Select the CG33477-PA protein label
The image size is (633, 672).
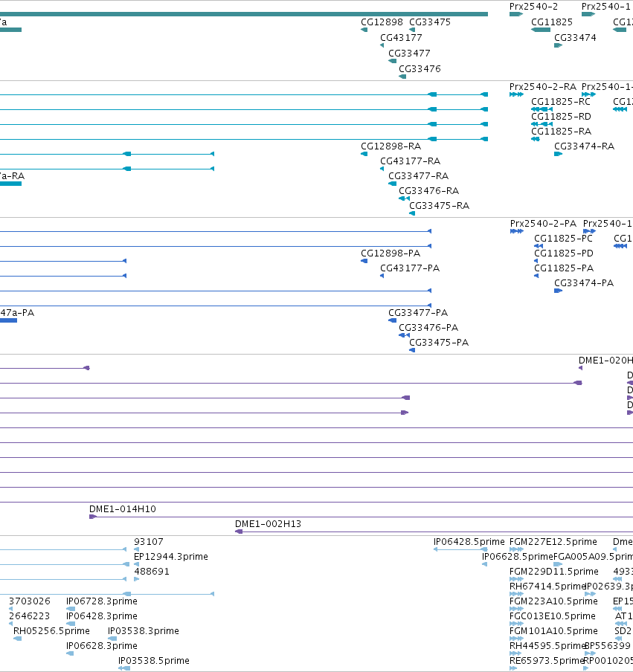pyautogui.click(x=418, y=313)
